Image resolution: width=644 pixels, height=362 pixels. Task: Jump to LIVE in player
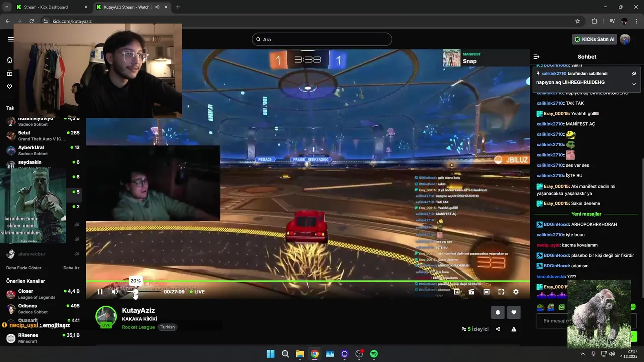pyautogui.click(x=197, y=292)
